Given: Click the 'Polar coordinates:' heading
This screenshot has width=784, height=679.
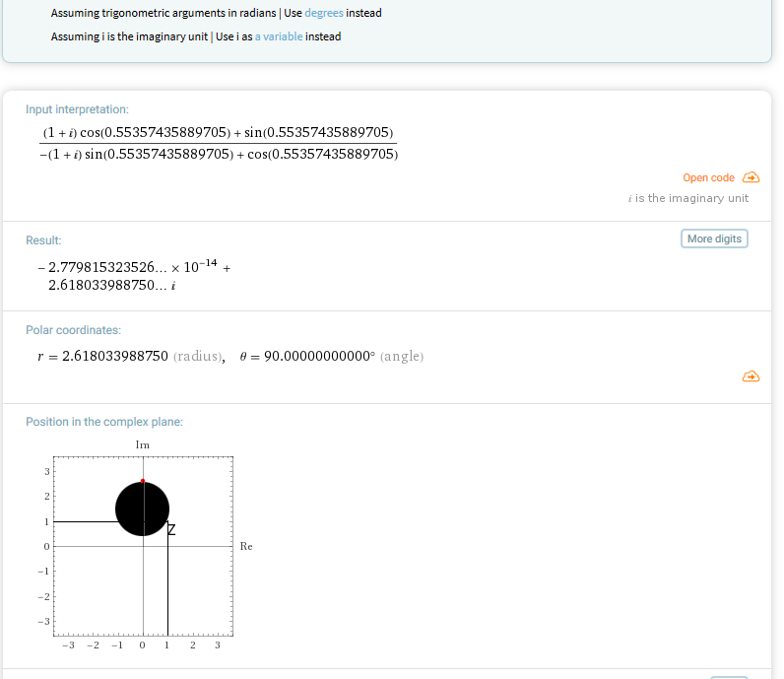Looking at the screenshot, I should pos(74,330).
